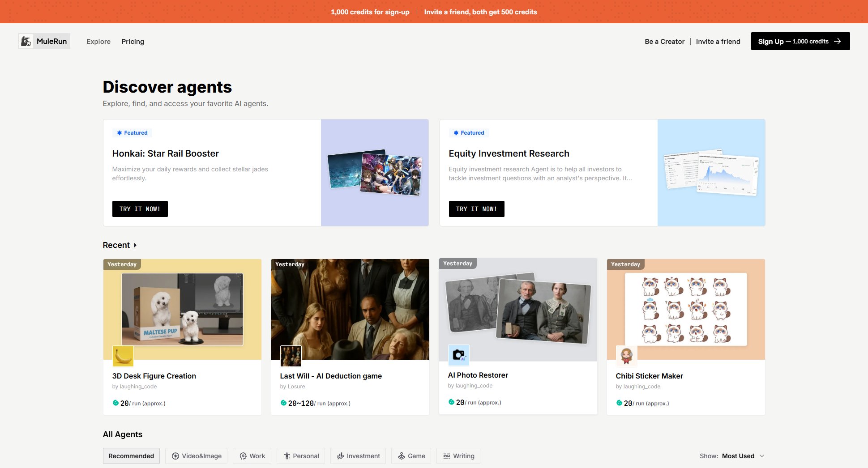The width and height of the screenshot is (868, 468).
Task: Click TRY IT NOW on Honkai Star Rail
Action: tap(140, 209)
